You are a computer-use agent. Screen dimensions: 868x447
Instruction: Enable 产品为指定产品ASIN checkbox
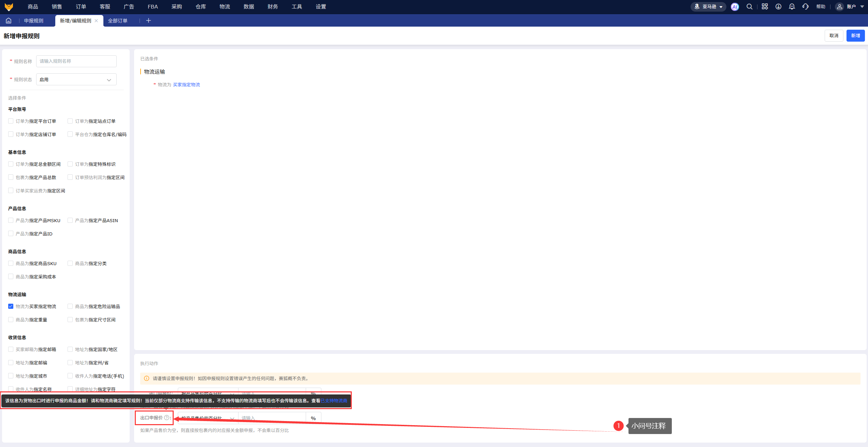pos(70,220)
